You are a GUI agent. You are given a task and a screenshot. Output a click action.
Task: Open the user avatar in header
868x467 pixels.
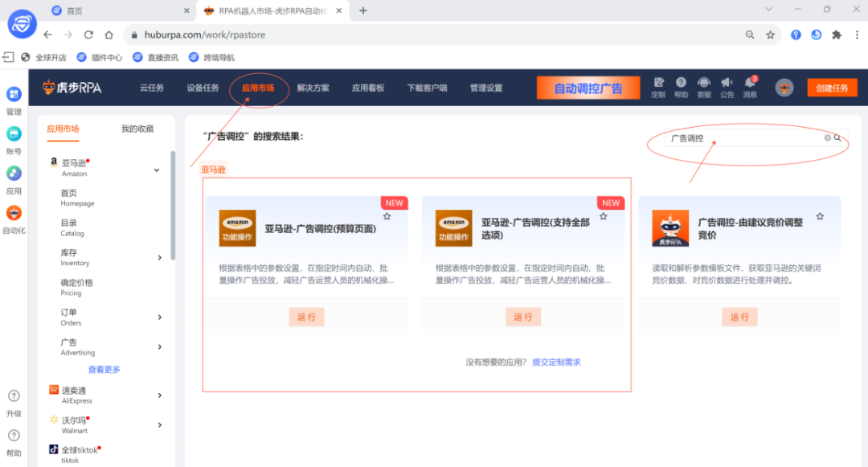[784, 88]
